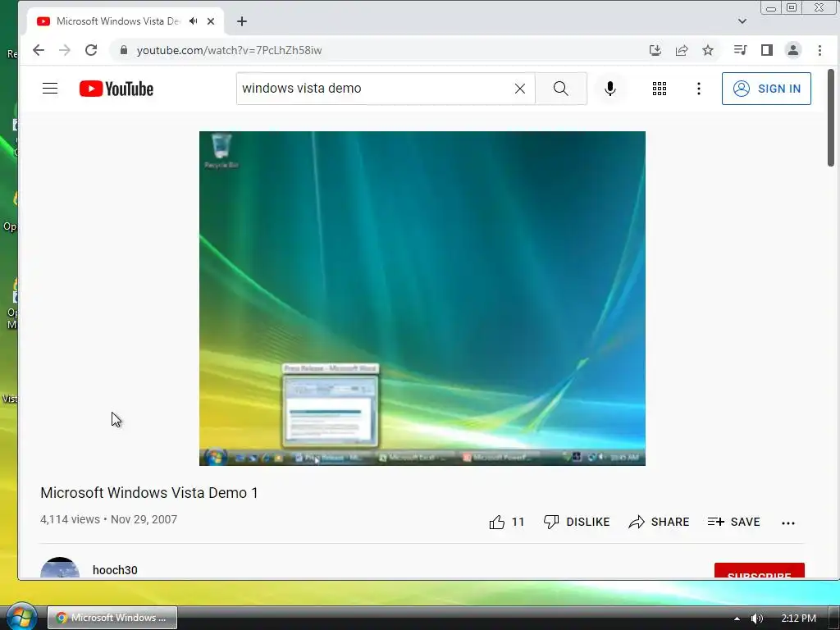Expand the tab search dropdown arrow

pos(742,21)
